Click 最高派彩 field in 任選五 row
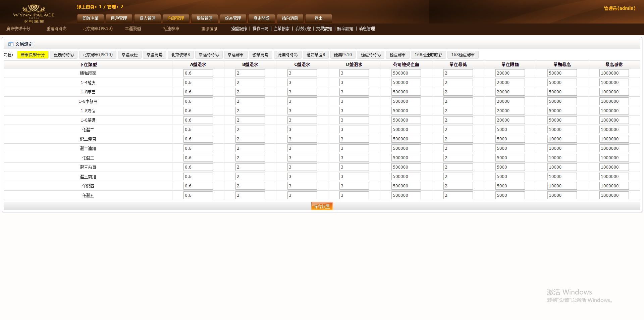The image size is (644, 320). (x=614, y=195)
